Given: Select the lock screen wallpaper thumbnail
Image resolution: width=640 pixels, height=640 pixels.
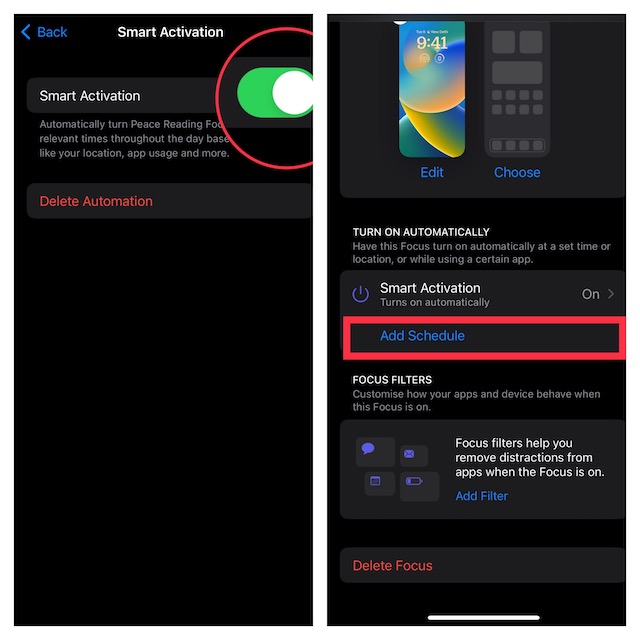Looking at the screenshot, I should [x=432, y=89].
